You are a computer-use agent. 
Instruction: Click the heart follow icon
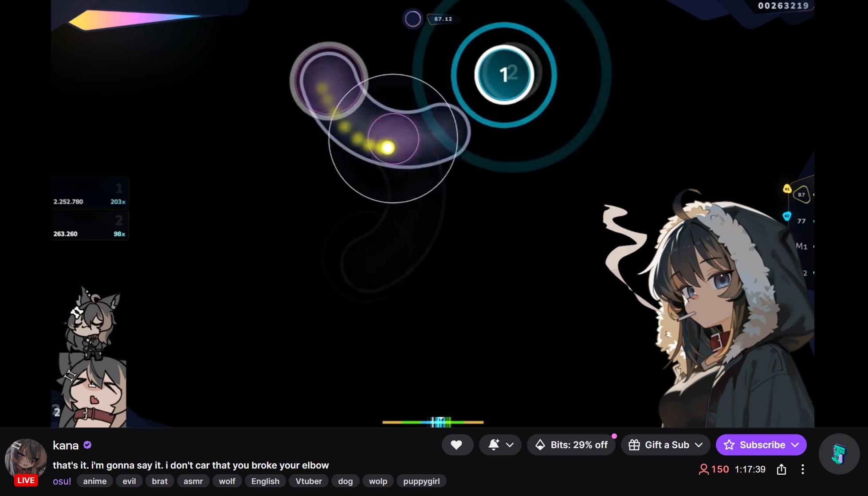click(456, 445)
